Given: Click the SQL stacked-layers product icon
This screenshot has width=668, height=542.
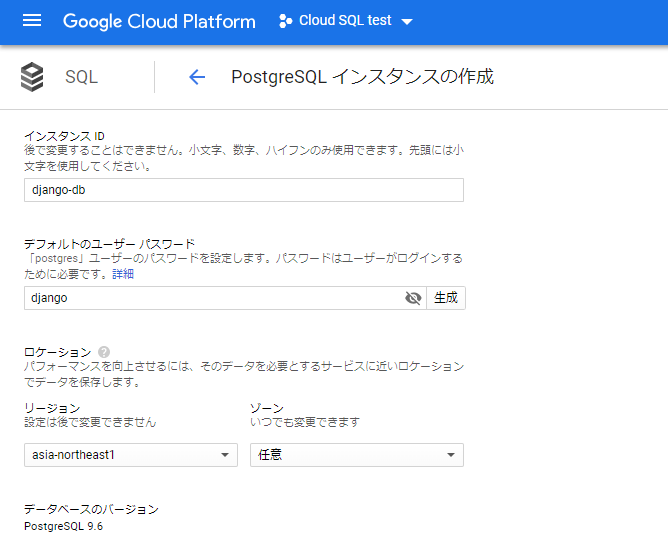Looking at the screenshot, I should (33, 77).
